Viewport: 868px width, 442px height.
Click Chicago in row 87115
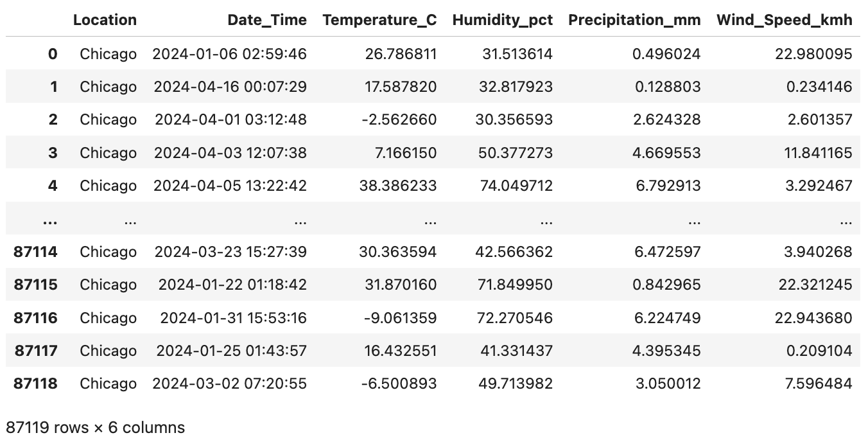click(108, 285)
